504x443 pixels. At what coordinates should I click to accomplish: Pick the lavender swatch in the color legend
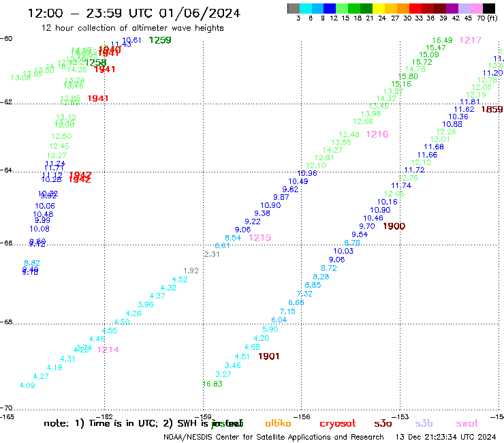pos(464,8)
